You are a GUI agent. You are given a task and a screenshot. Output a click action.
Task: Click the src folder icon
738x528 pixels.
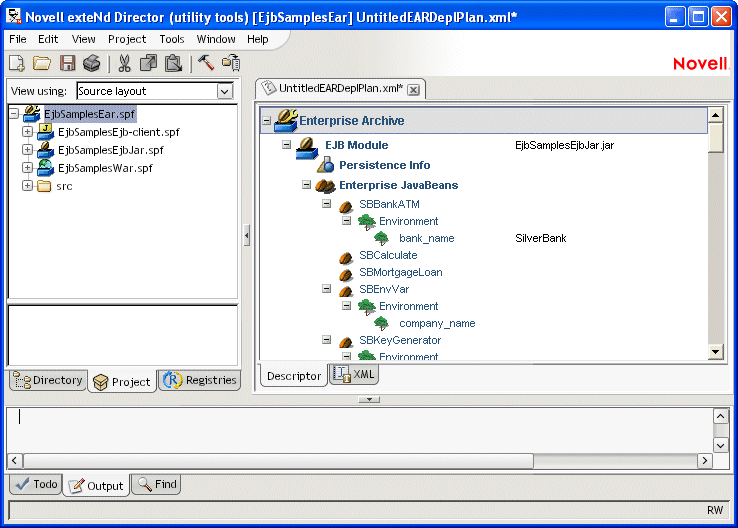[x=44, y=186]
